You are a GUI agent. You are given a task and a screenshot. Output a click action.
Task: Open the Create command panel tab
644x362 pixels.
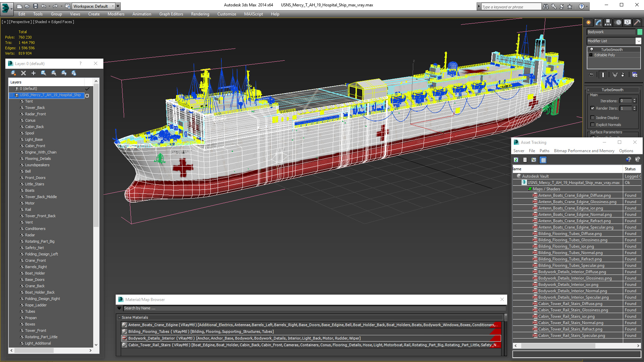pyautogui.click(x=589, y=22)
